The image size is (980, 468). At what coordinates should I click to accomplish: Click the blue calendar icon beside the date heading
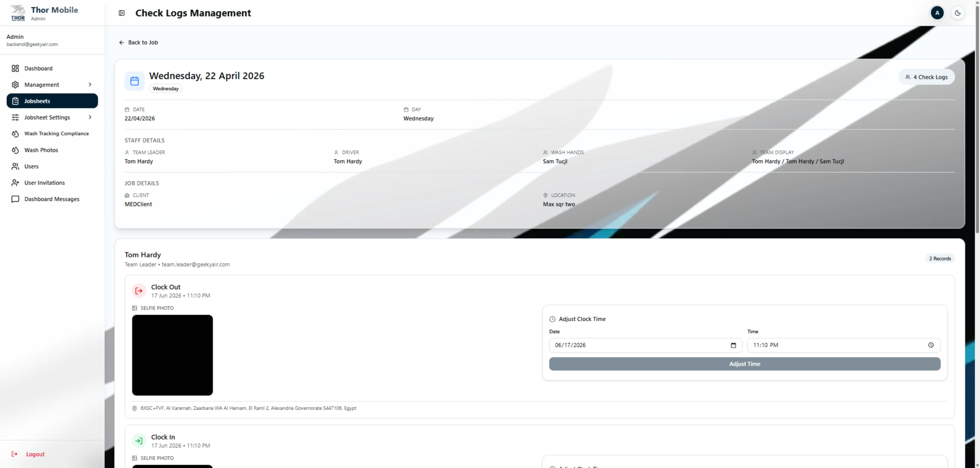(134, 81)
